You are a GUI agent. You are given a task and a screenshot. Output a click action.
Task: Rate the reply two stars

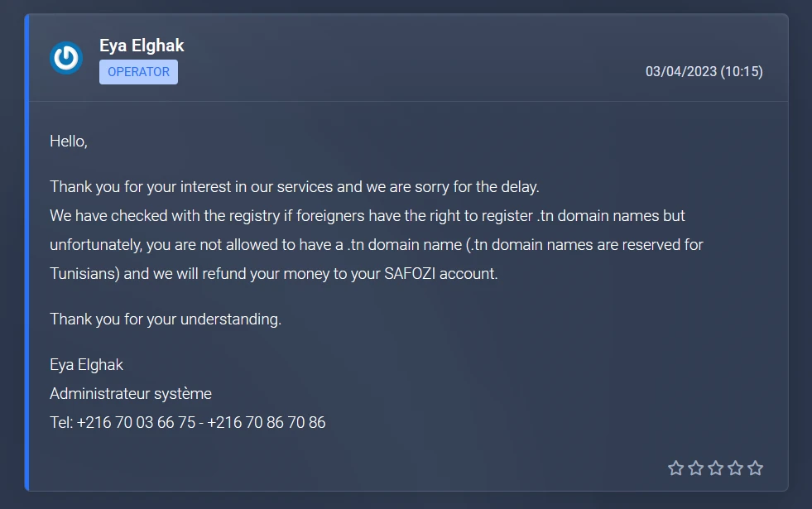coord(695,468)
